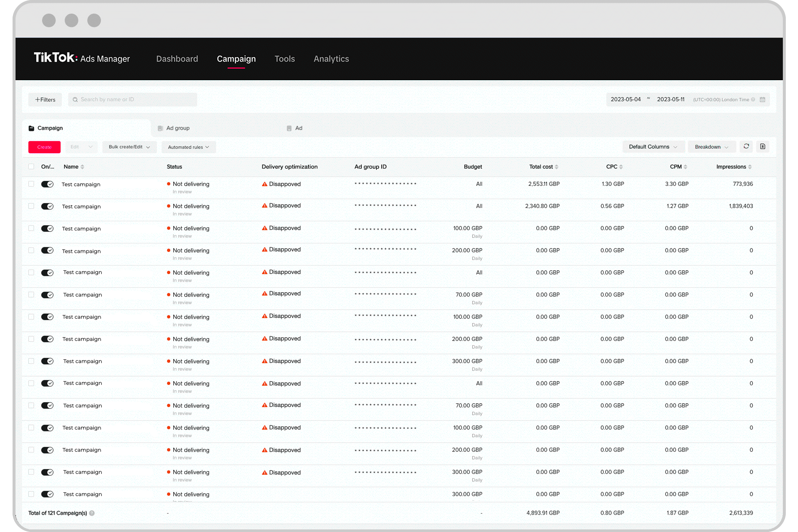798x532 pixels.
Task: Click the red Create button
Action: pyautogui.click(x=44, y=147)
